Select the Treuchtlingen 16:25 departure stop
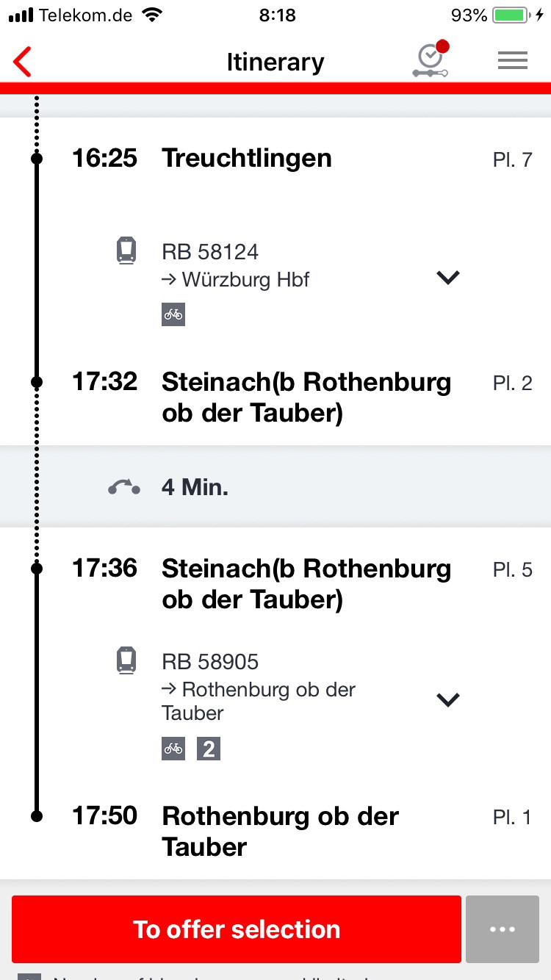This screenshot has height=980, width=551. tap(275, 159)
